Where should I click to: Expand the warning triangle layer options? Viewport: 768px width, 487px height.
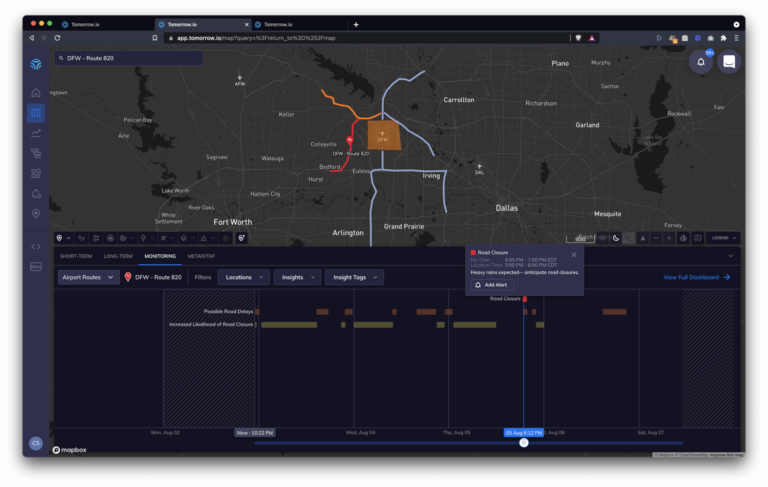tap(213, 238)
